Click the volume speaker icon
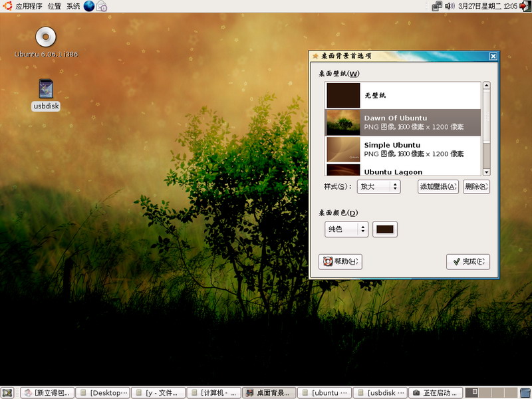The width and height of the screenshot is (532, 399). pos(450,6)
